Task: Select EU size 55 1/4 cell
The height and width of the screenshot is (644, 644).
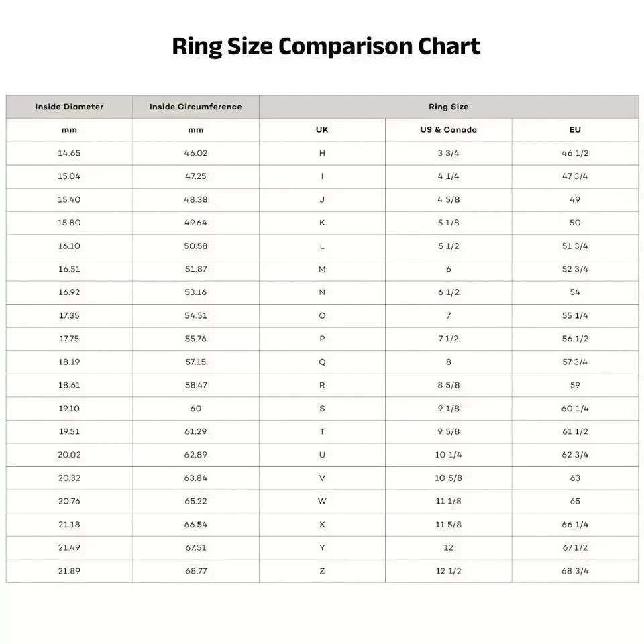Action: click(575, 315)
